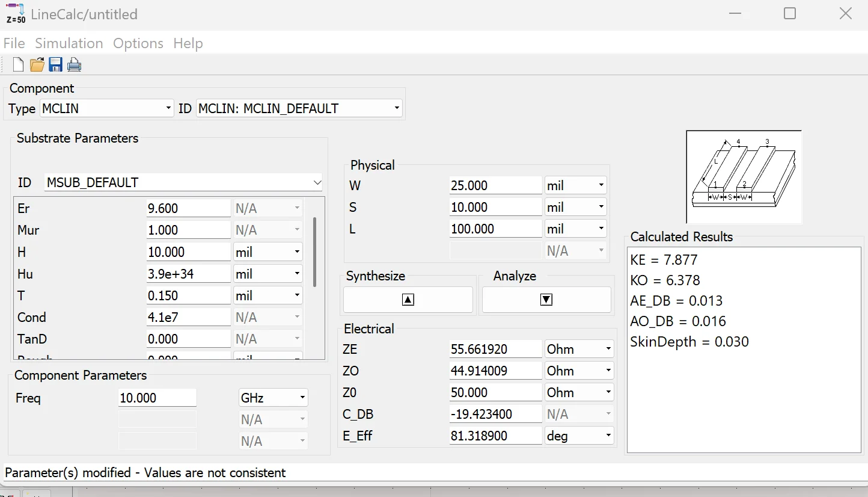Click the ZE field 55.661920
The width and height of the screenshot is (868, 497).
point(496,349)
